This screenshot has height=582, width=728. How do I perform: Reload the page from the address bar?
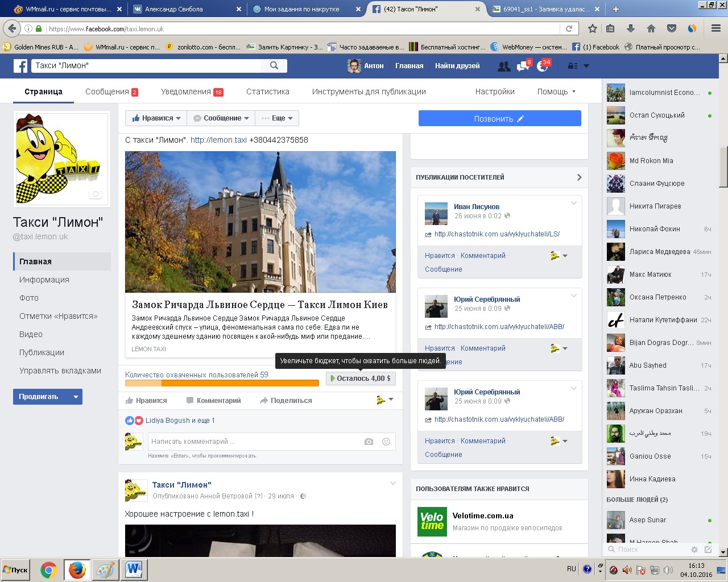pyautogui.click(x=569, y=28)
